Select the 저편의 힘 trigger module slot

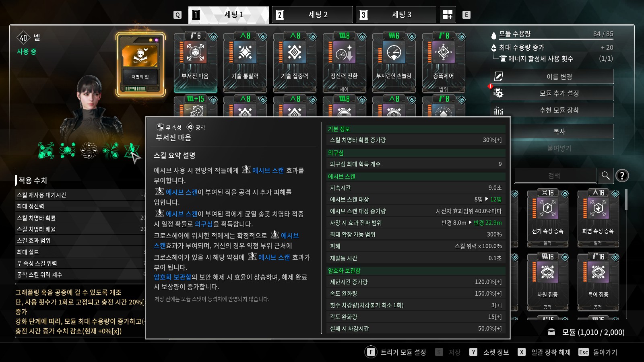pyautogui.click(x=140, y=65)
